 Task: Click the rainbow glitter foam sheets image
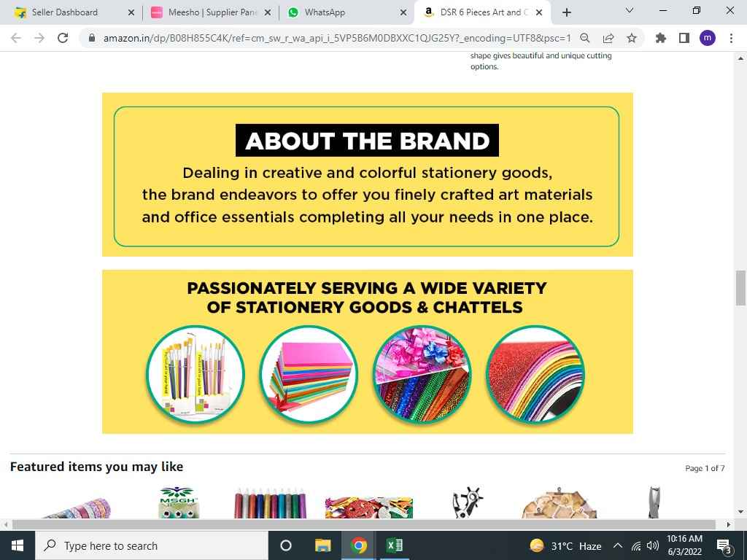tap(535, 375)
